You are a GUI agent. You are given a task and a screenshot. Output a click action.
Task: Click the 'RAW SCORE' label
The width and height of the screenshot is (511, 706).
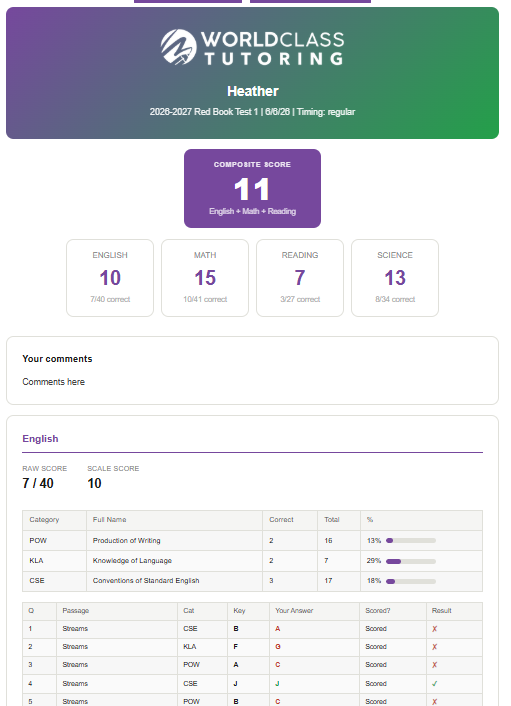45,468
